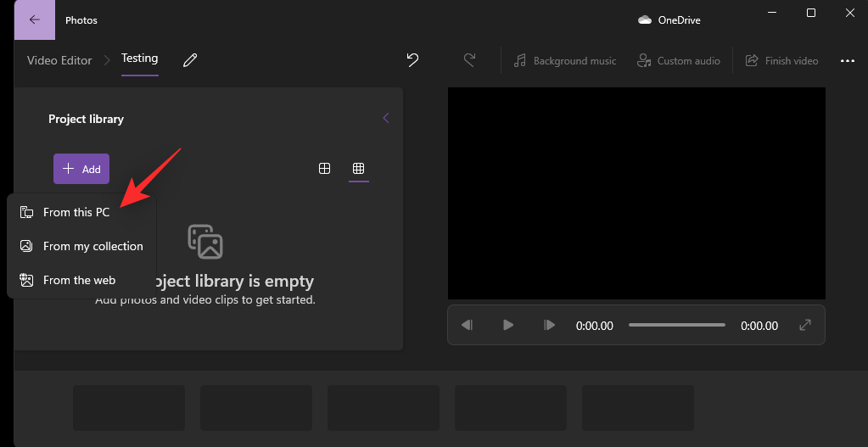Open Background music options
The height and width of the screenshot is (447, 868).
point(564,61)
